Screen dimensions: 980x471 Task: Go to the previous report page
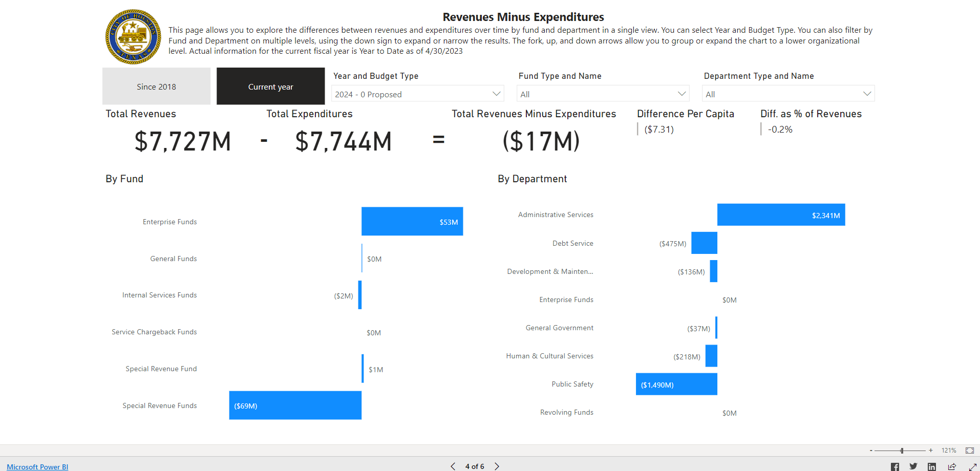[x=453, y=466]
